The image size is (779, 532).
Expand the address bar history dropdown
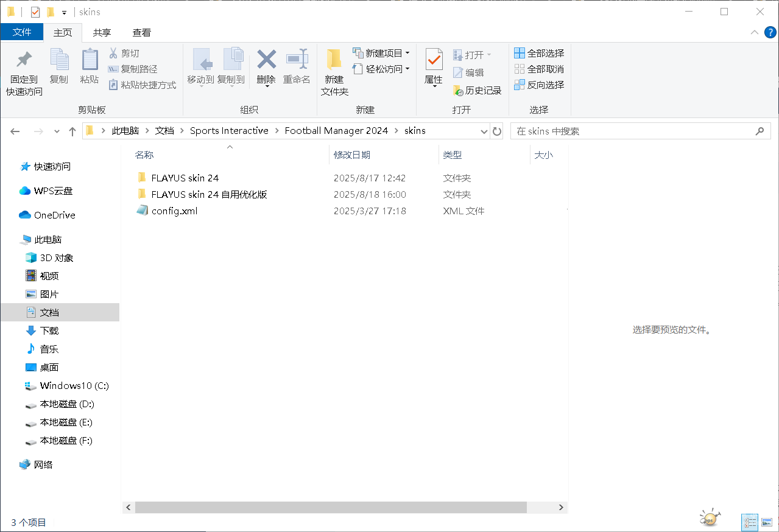point(484,131)
